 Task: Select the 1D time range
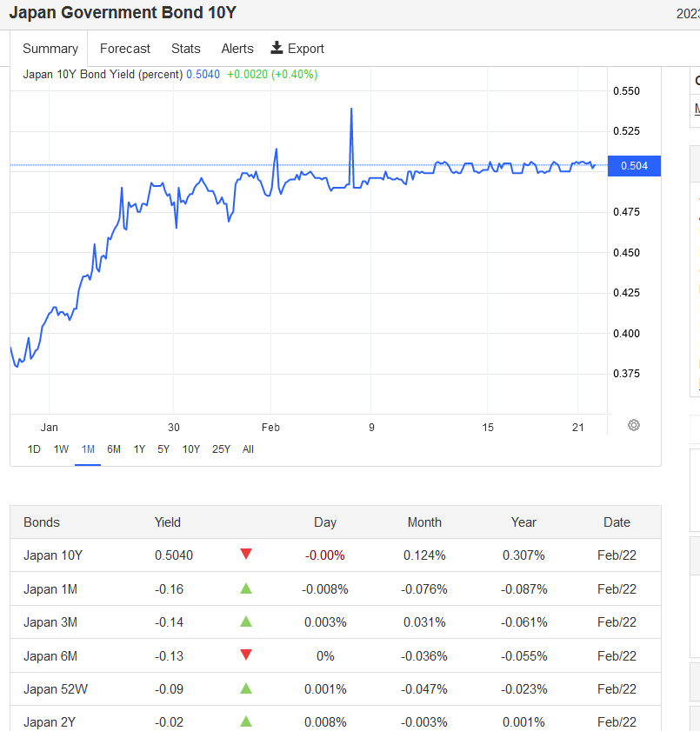(34, 449)
